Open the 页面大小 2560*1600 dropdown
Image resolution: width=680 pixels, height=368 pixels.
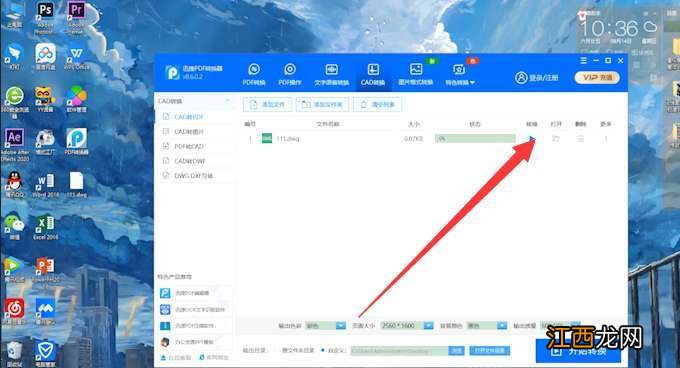pyautogui.click(x=407, y=326)
